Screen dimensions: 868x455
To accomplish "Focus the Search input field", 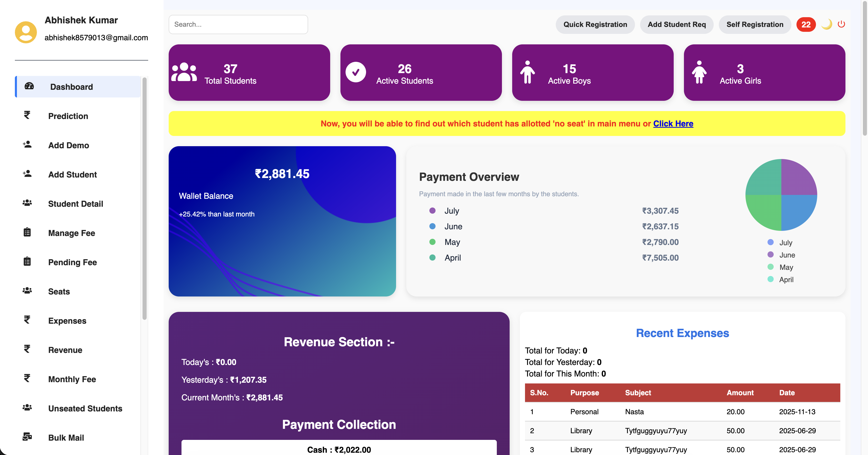I will coord(238,24).
